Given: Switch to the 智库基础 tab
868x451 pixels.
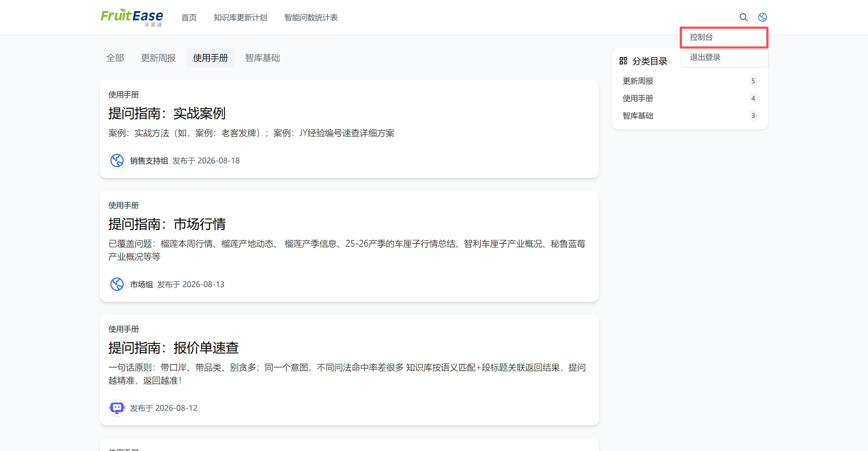Looking at the screenshot, I should tap(263, 58).
